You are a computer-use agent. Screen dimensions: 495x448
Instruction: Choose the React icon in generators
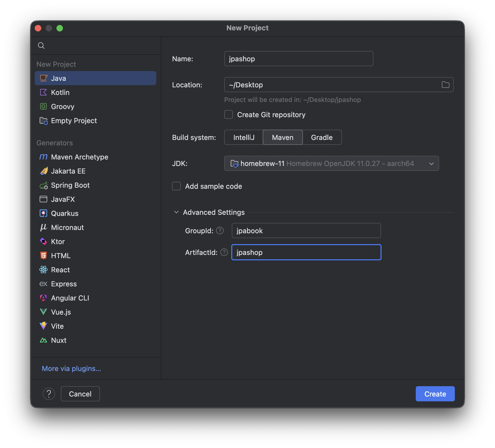point(43,270)
